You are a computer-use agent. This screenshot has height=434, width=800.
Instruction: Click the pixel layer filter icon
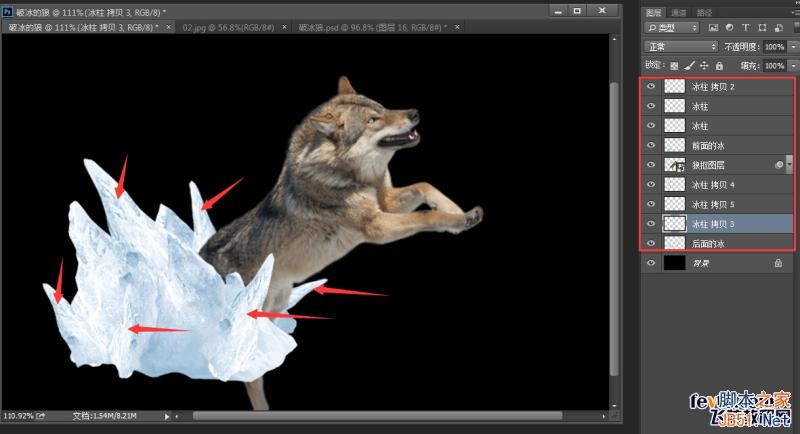tap(715, 29)
